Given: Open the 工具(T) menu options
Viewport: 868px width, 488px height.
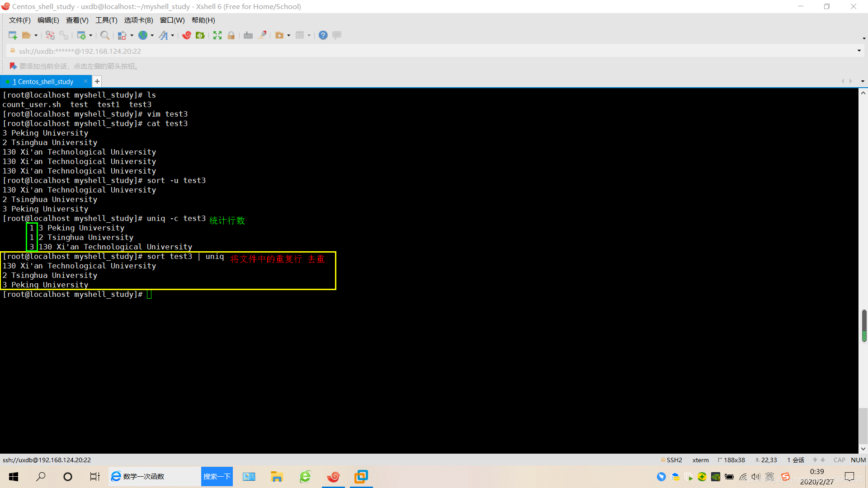Looking at the screenshot, I should click(105, 20).
